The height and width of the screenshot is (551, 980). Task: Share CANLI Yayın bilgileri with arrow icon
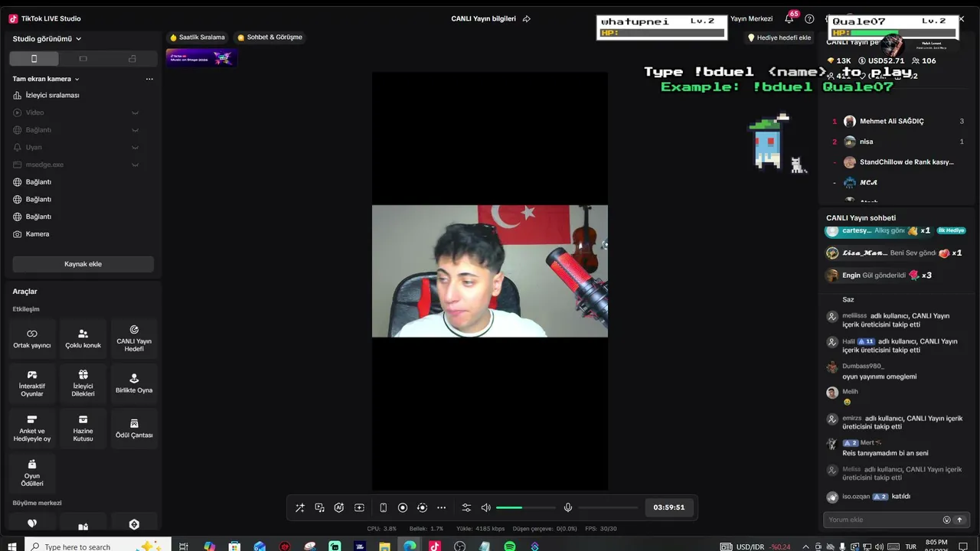(x=526, y=18)
